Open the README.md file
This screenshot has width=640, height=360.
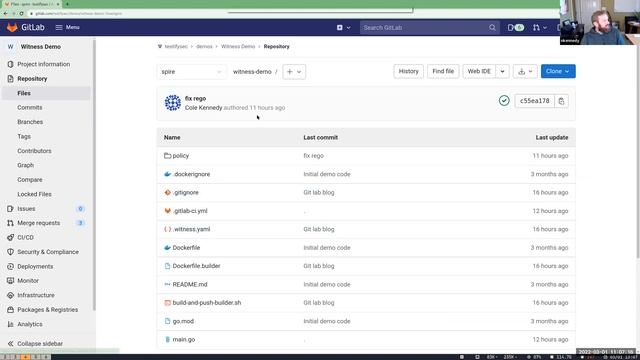pyautogui.click(x=190, y=284)
